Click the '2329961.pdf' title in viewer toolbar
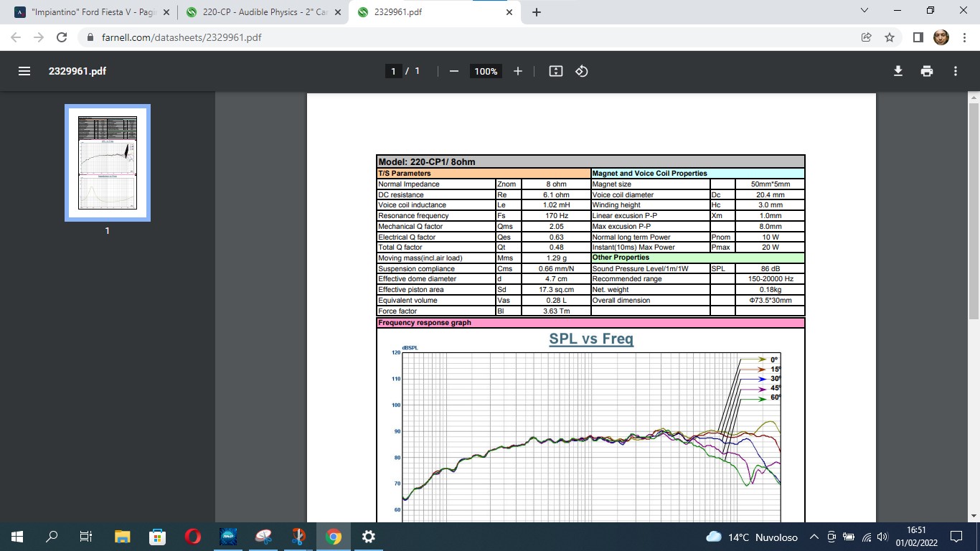980x551 pixels. 77,71
